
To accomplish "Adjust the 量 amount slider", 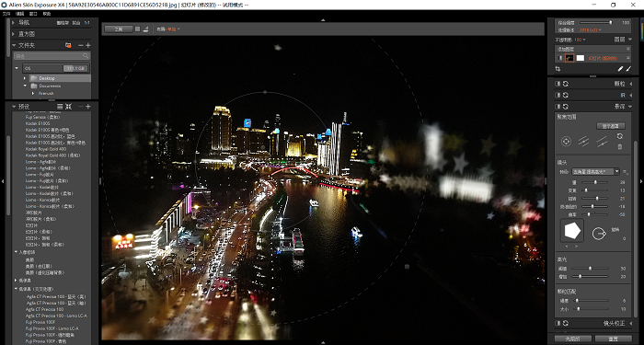I will tap(595, 182).
